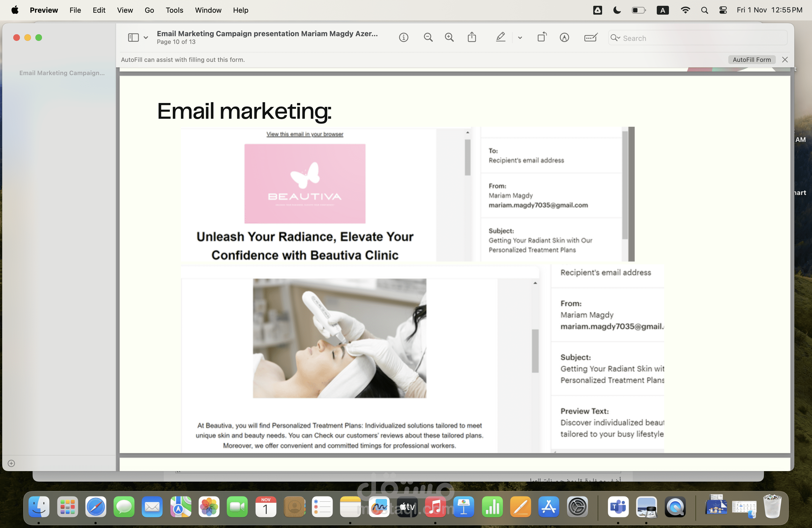Open the Apple menu
The image size is (812, 528).
coord(15,10)
